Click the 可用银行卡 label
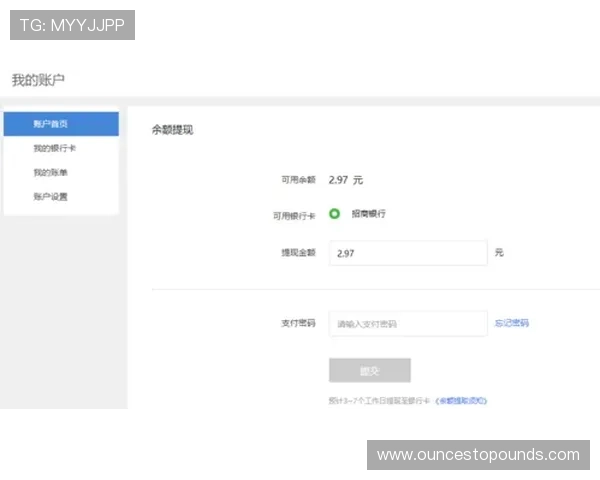 [x=294, y=216]
